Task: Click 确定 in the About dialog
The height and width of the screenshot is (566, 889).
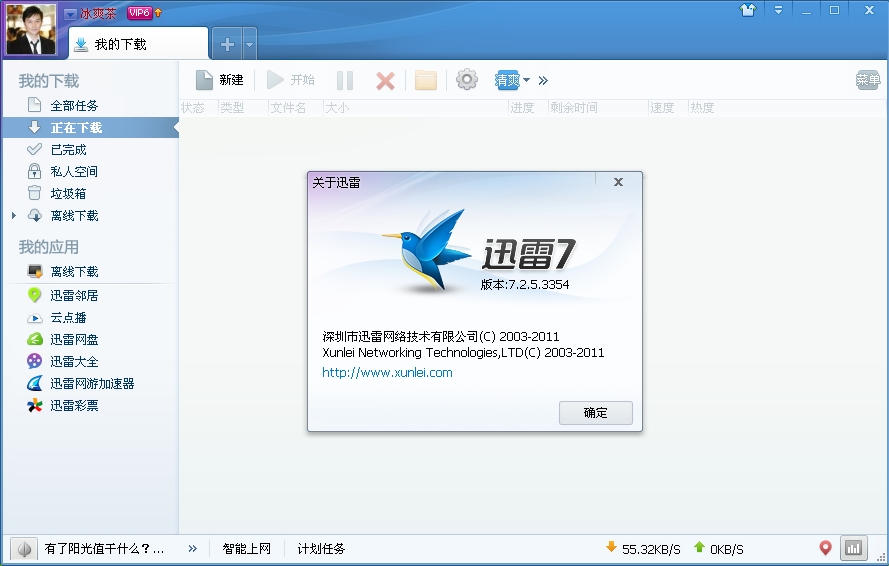Action: pyautogui.click(x=595, y=412)
